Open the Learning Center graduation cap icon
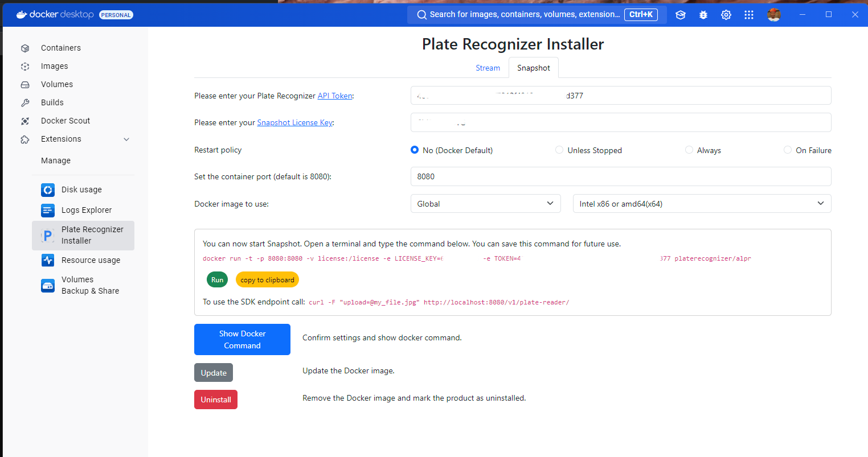This screenshot has width=868, height=457. click(x=680, y=15)
